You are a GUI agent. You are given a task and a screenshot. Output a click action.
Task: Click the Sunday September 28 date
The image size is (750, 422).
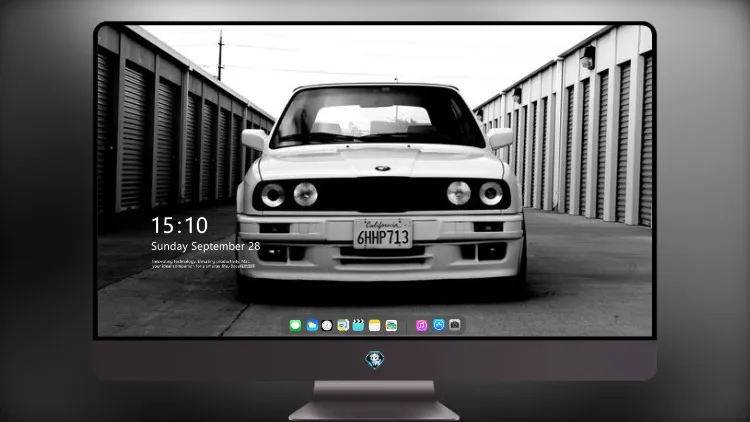pos(206,246)
